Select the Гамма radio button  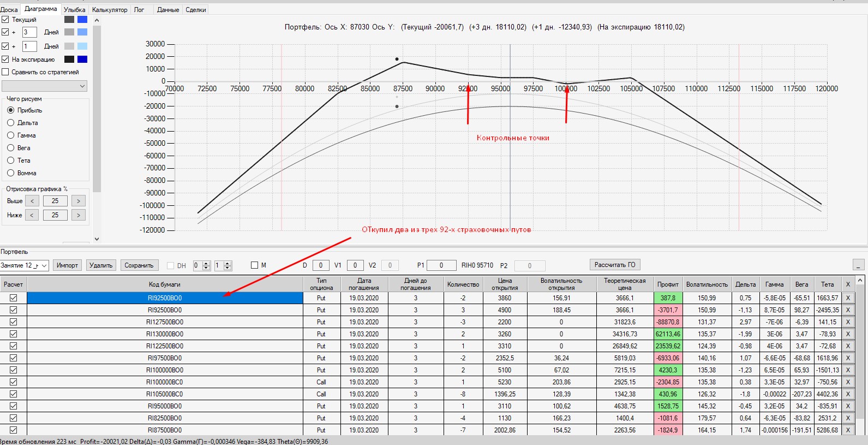[x=10, y=135]
